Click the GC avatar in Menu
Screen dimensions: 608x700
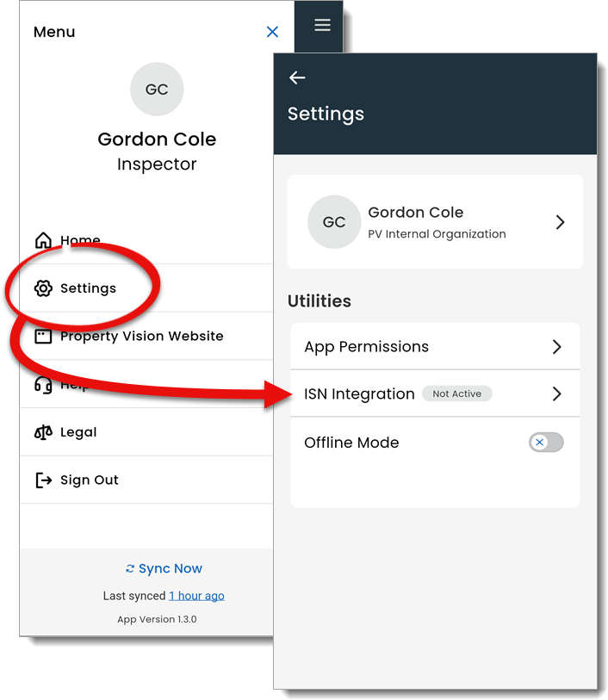pyautogui.click(x=157, y=90)
